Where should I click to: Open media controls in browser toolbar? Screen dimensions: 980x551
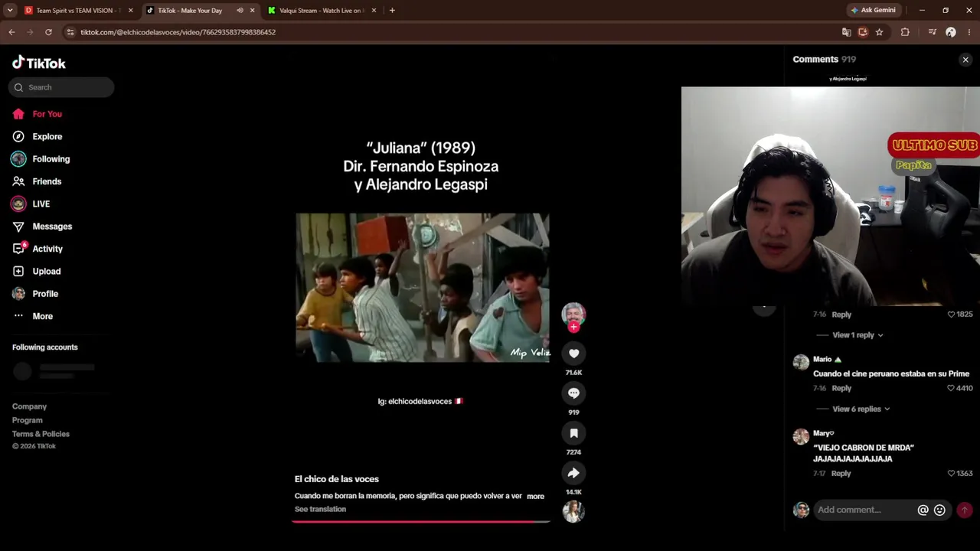tap(932, 32)
